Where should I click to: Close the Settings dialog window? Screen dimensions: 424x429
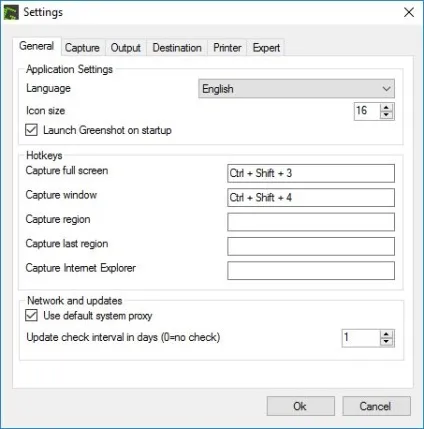(409, 12)
